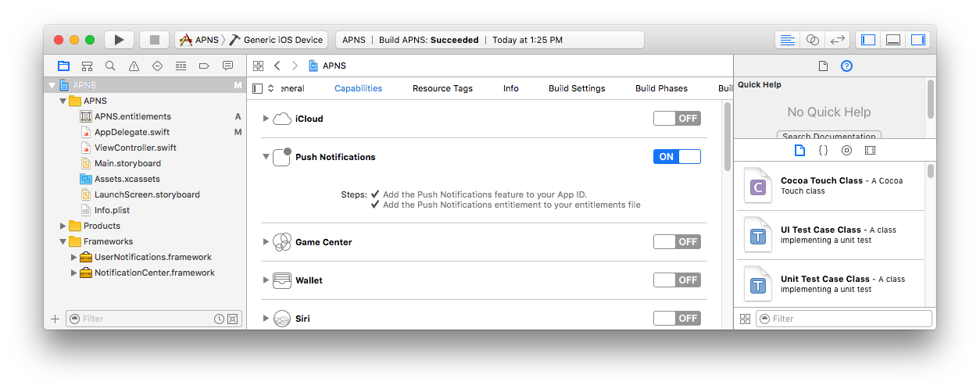Expand the Siri section
Image resolution: width=980 pixels, height=392 pixels.
266,319
